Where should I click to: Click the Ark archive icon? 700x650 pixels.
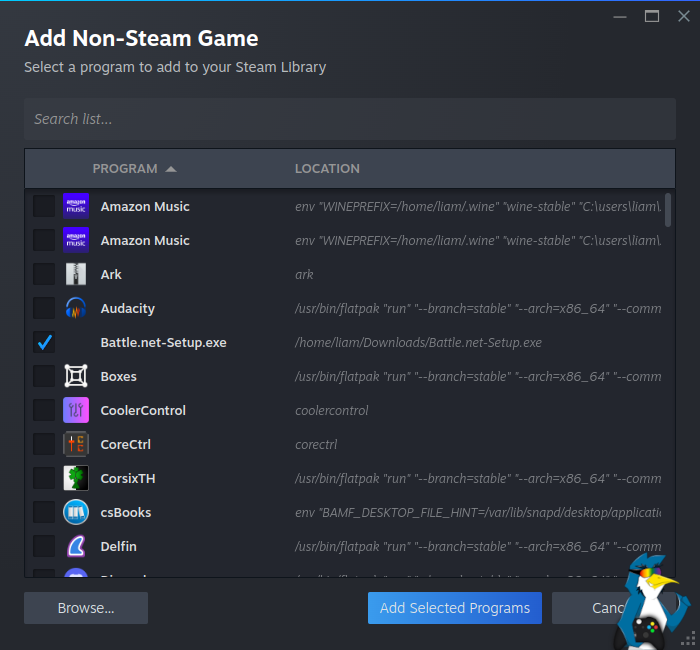[x=76, y=274]
